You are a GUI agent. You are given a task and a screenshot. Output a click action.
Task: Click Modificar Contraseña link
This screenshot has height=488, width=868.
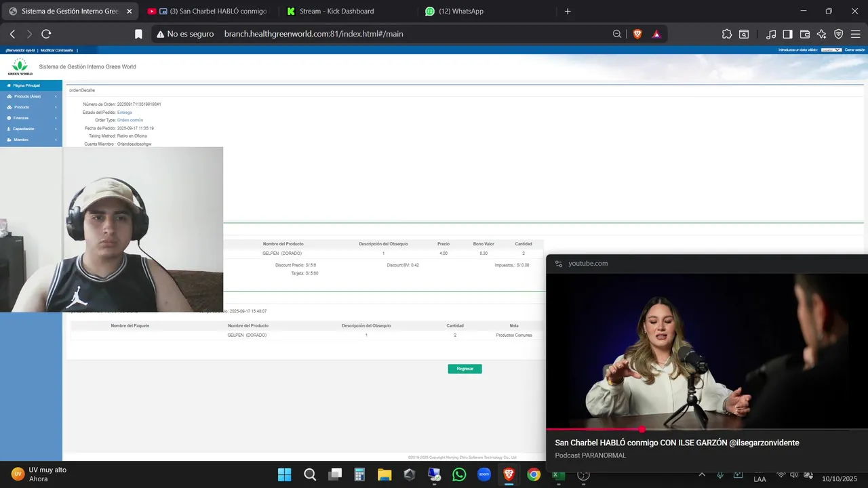(x=56, y=50)
